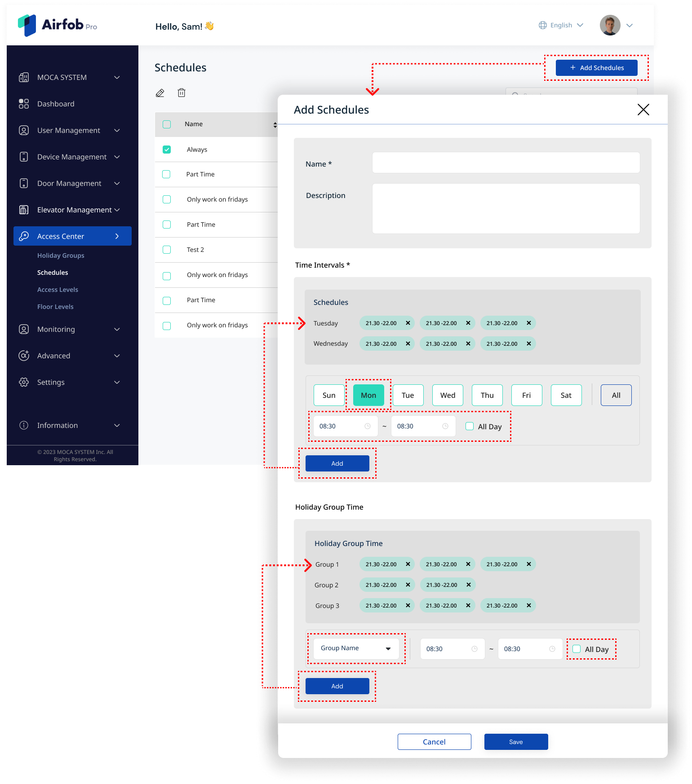
Task: Click the Information circle icon in the sidebar
Action: [x=24, y=425]
